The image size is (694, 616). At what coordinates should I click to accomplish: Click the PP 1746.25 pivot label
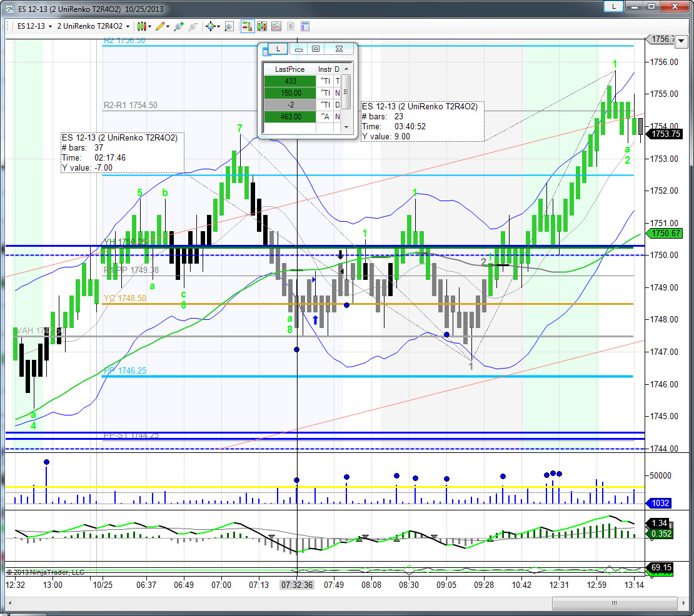tap(125, 370)
